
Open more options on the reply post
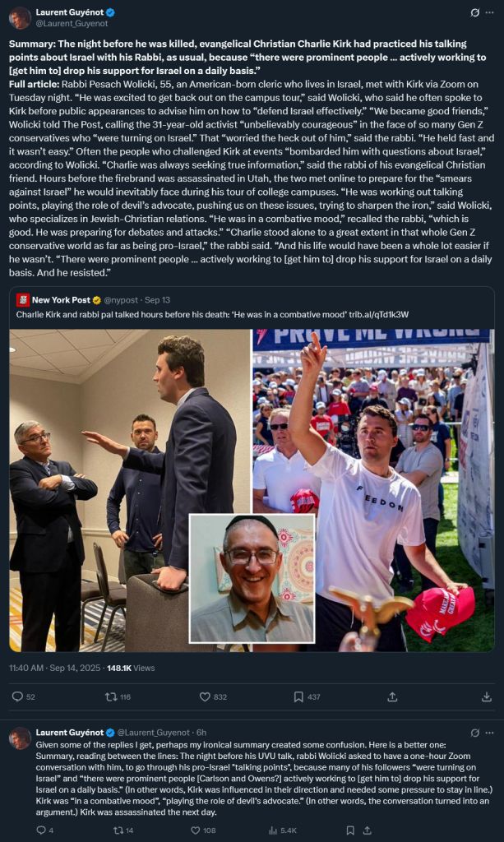pyautogui.click(x=489, y=733)
